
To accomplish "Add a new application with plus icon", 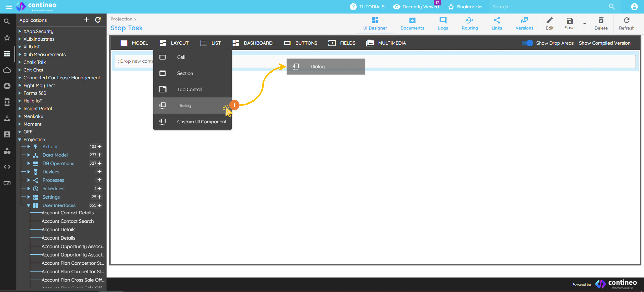I will (x=86, y=20).
